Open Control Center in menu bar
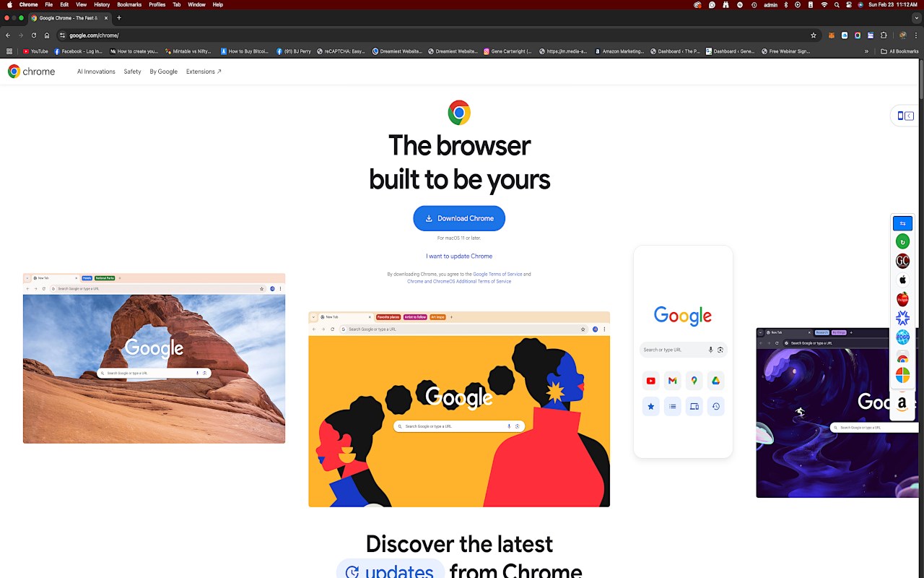Image resolution: width=924 pixels, height=578 pixels. pos(848,5)
